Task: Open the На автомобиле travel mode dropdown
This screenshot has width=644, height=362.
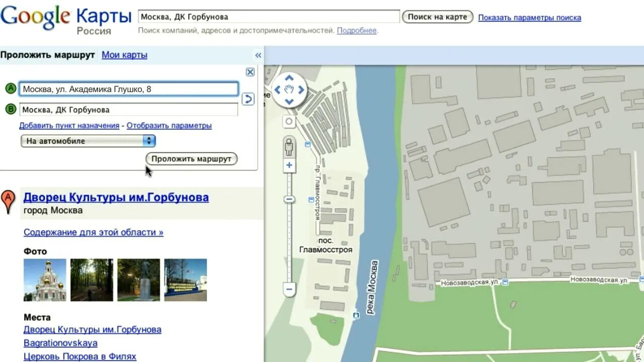Action: pos(88,141)
